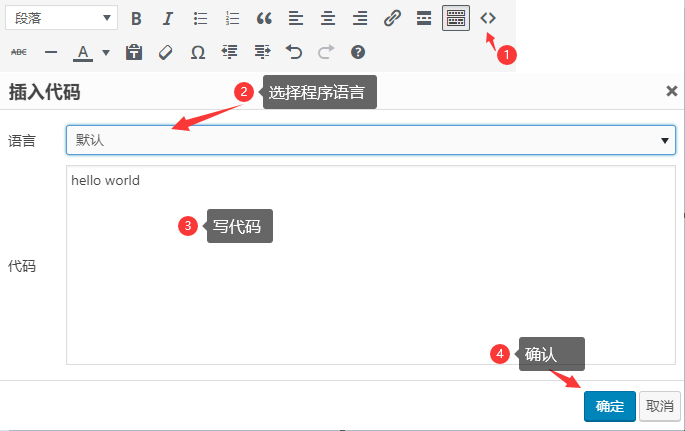This screenshot has width=685, height=431.
Task: Insert a horizontal line
Action: click(x=51, y=52)
